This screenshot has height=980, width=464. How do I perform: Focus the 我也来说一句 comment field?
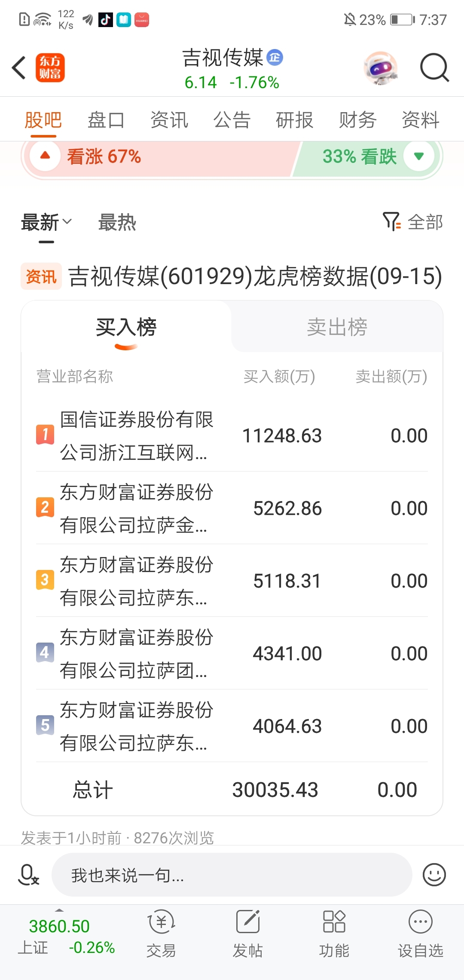point(232,875)
